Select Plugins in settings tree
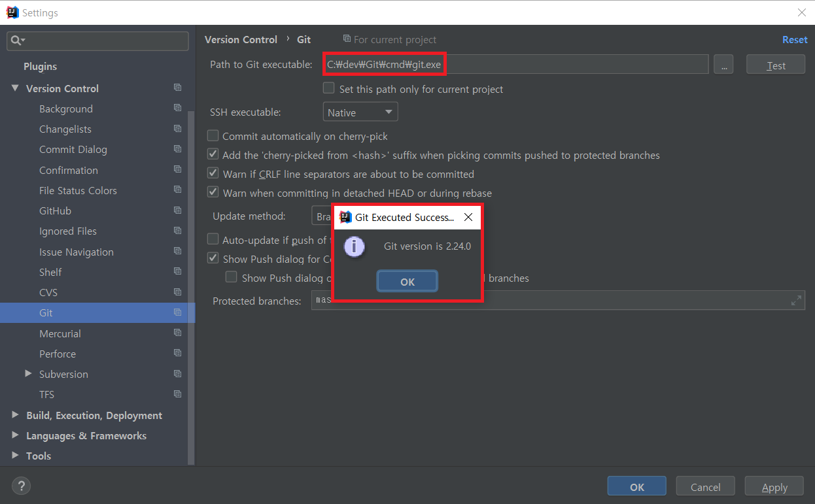This screenshot has width=815, height=504. pos(41,67)
